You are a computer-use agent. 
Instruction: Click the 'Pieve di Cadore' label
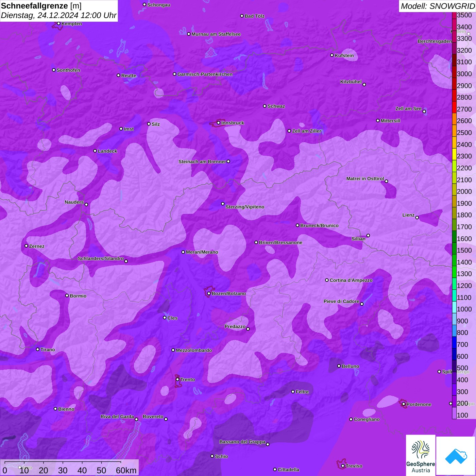click(x=341, y=301)
